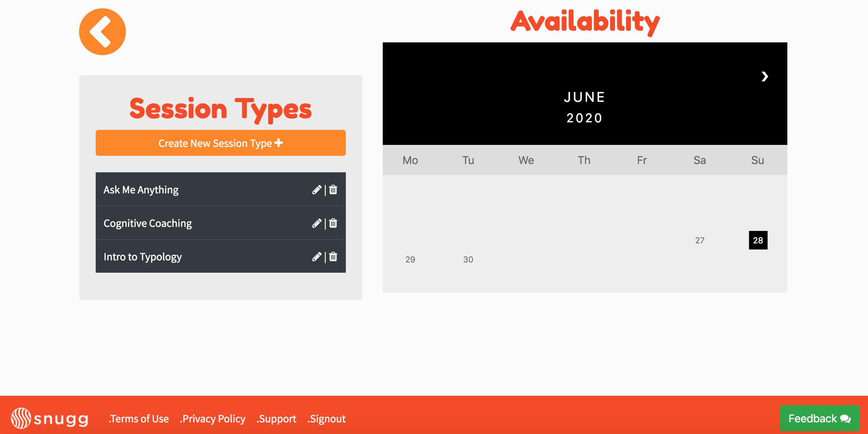Edit the Cognitive Coaching session type
Screen dimensions: 868x434
coord(316,223)
